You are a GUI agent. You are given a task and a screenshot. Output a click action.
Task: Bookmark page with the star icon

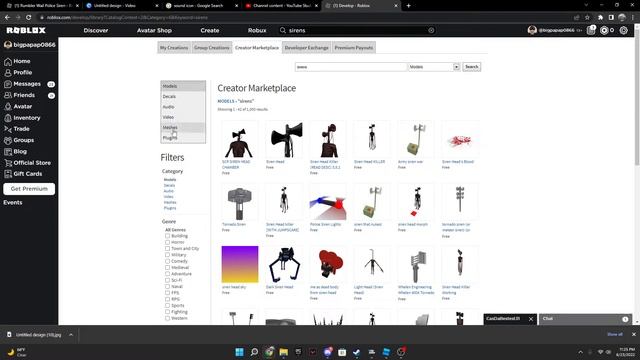(x=587, y=18)
